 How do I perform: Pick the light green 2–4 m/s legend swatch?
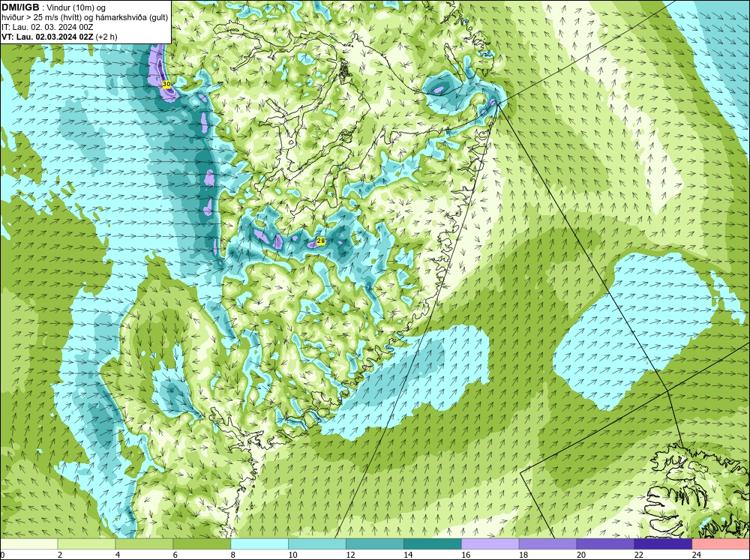click(x=86, y=544)
